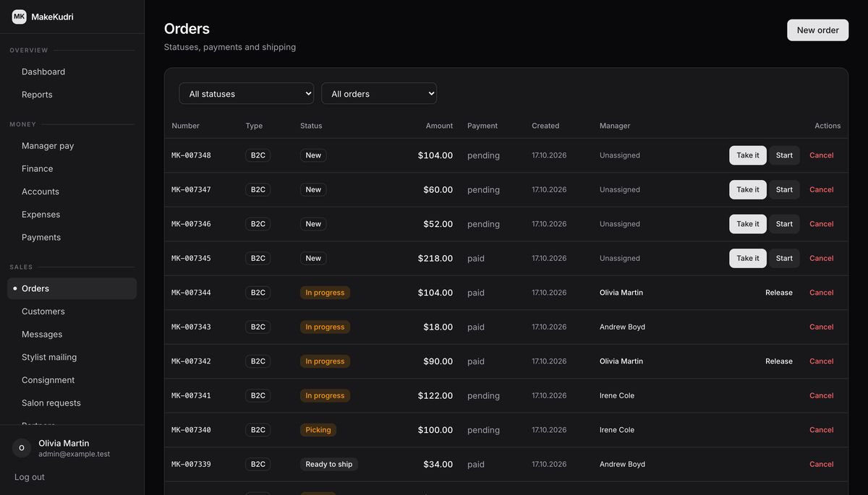
Task: Open the Payments page
Action: (72, 237)
